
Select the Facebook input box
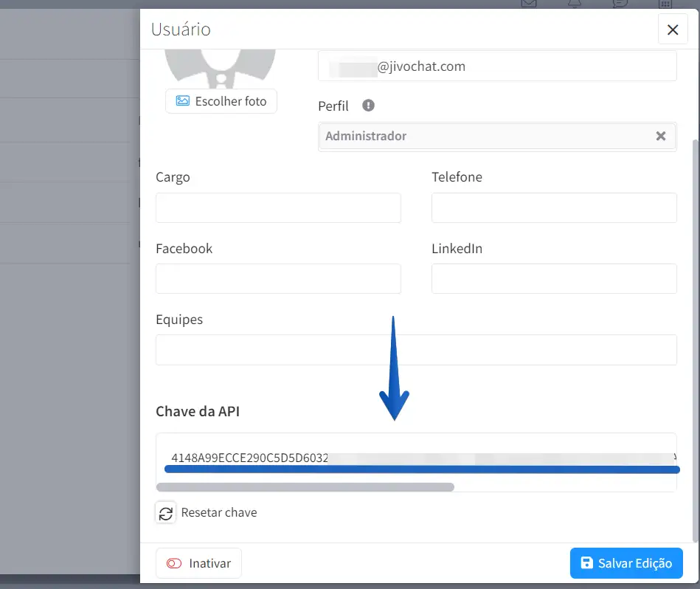click(278, 279)
